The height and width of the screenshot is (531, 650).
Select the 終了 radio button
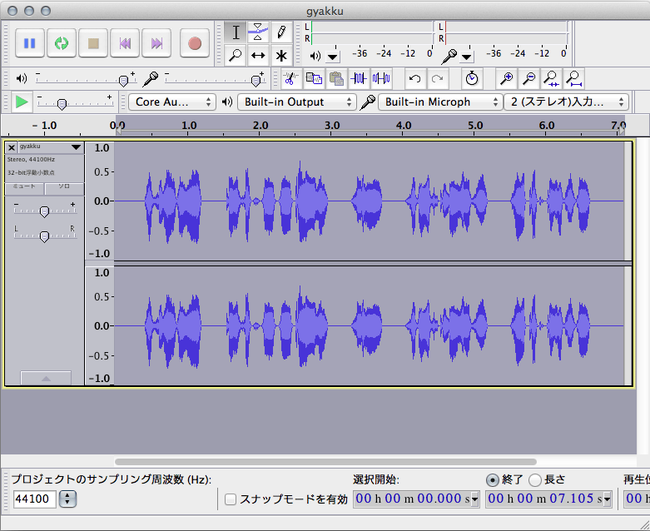click(492, 480)
